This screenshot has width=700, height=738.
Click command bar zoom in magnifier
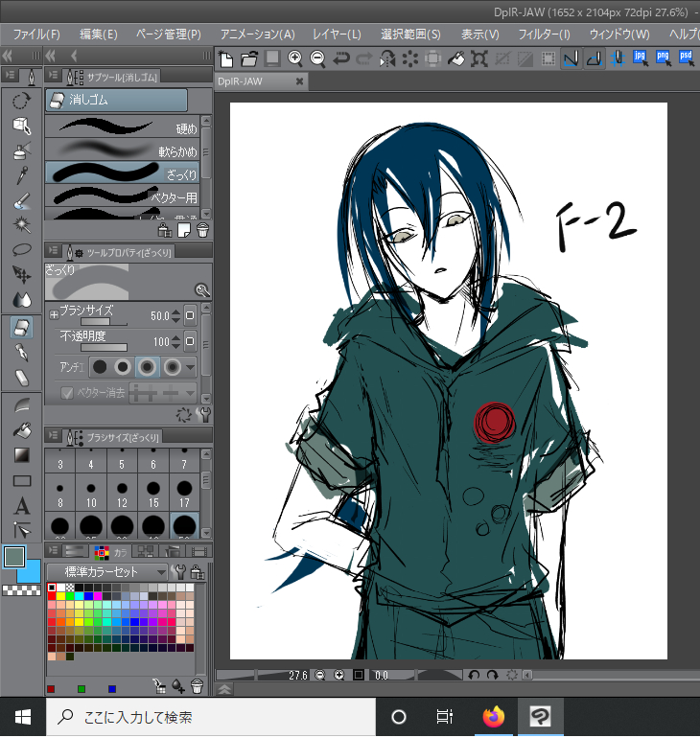coord(295,58)
